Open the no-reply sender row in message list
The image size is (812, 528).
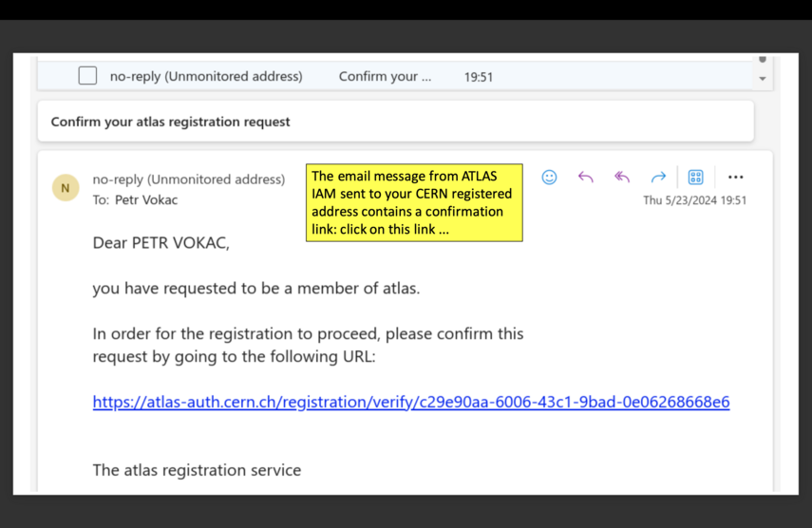click(x=206, y=77)
